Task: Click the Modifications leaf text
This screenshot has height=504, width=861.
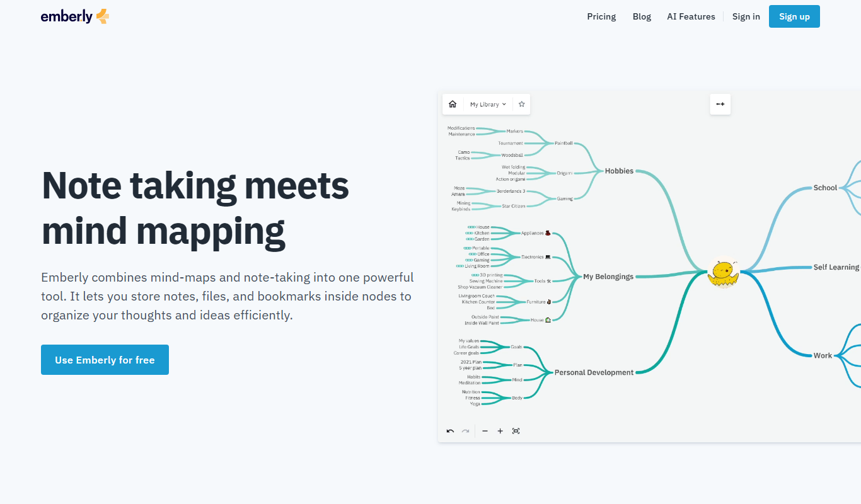Action: pyautogui.click(x=461, y=128)
